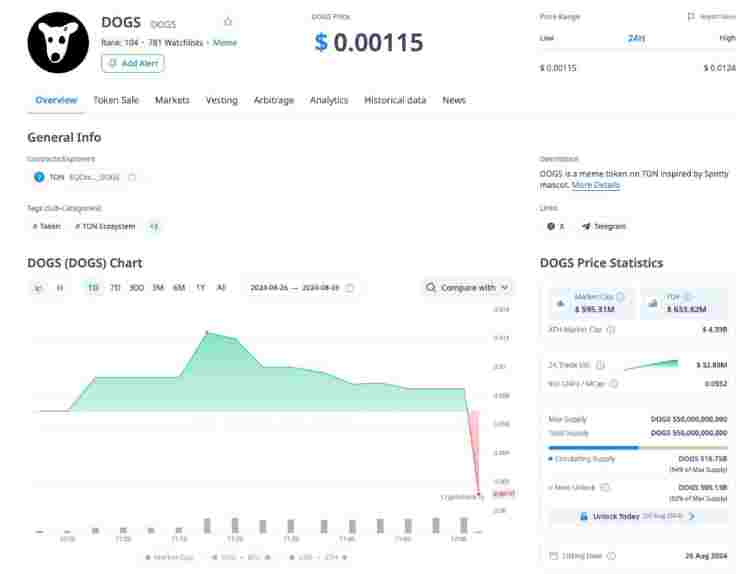This screenshot has width=754, height=574.
Task: Click the Listing Date info icon
Action: tap(611, 556)
